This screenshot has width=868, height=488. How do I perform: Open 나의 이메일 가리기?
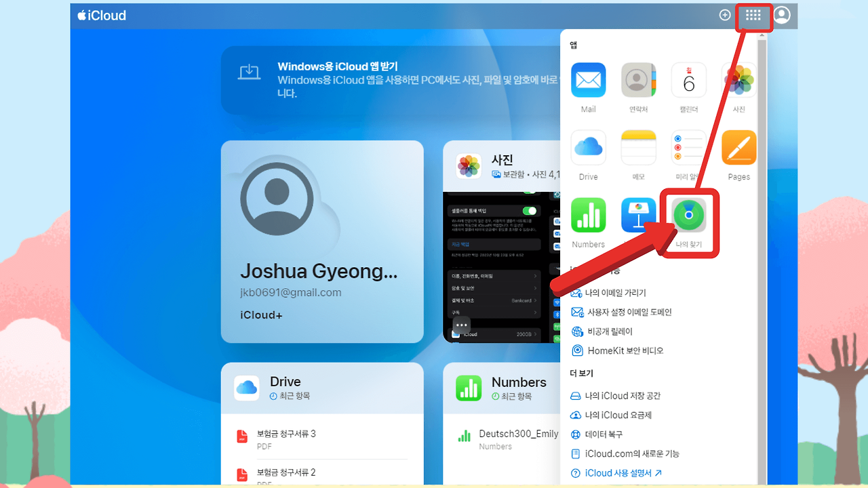tap(608, 293)
